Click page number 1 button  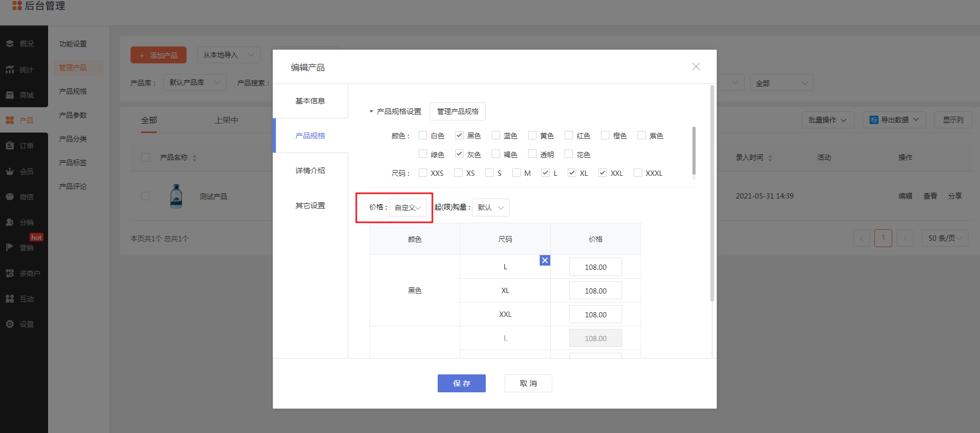pyautogui.click(x=883, y=238)
